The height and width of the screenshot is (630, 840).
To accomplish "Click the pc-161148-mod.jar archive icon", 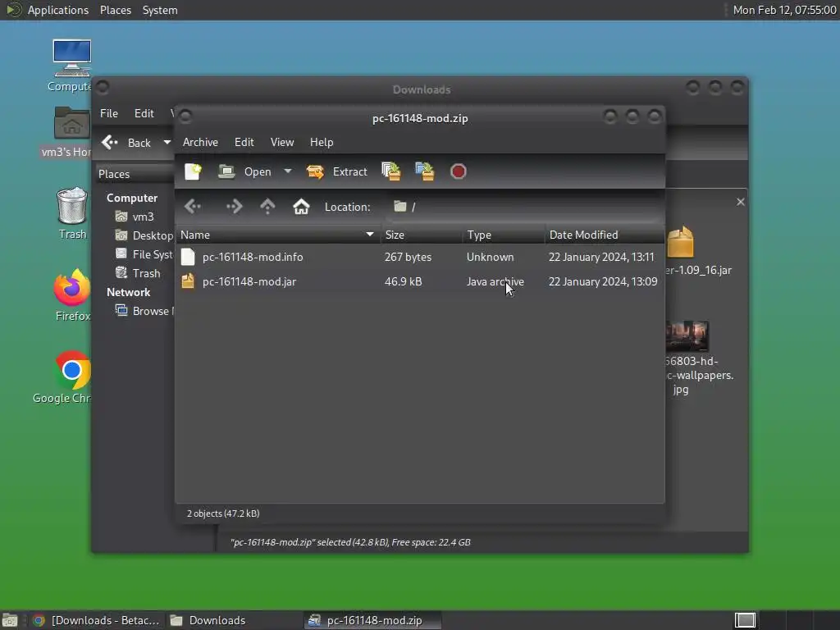I will click(188, 281).
